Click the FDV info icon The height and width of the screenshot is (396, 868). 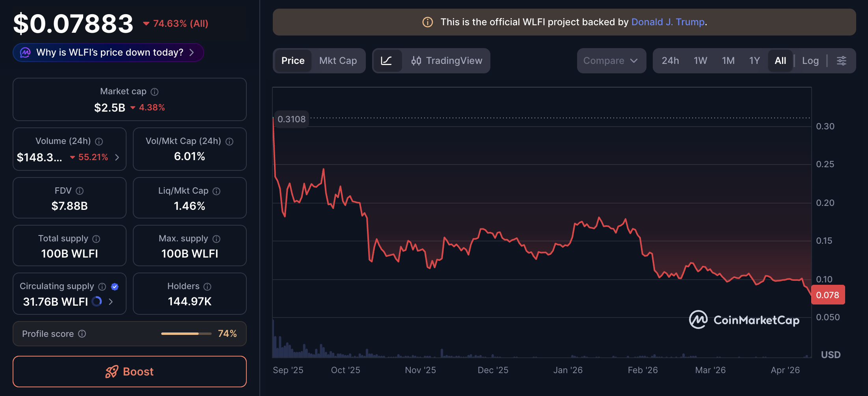coord(80,191)
